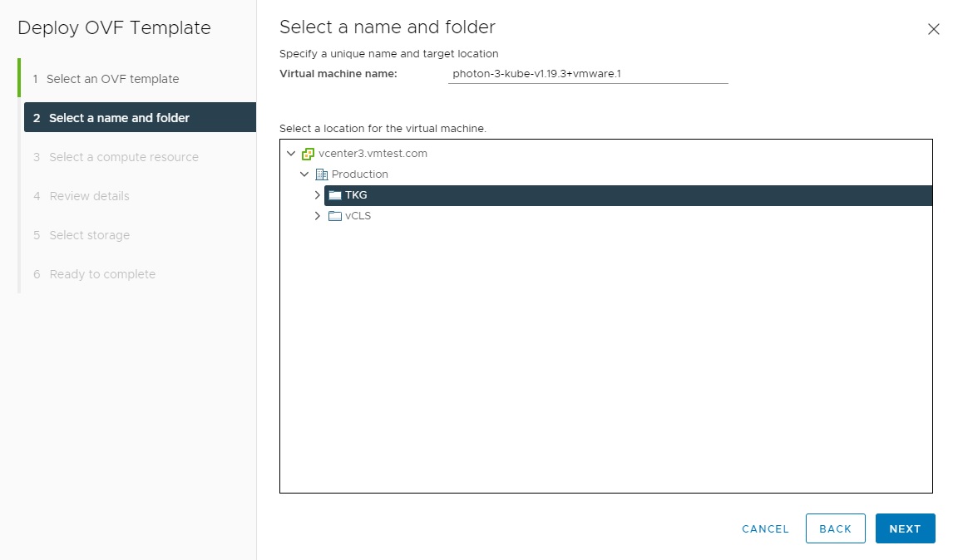Screen dimensions: 953x560
Task: Cancel the OVF deployment wizard
Action: (765, 528)
